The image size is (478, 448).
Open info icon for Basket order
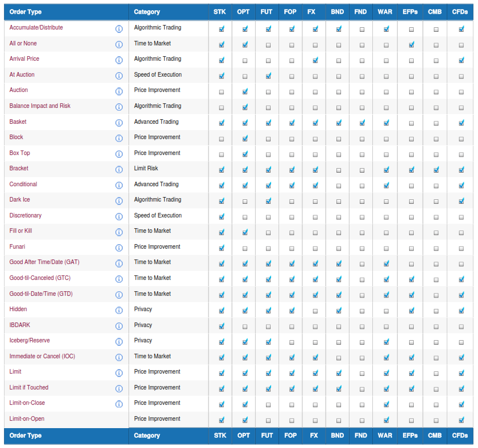click(119, 123)
